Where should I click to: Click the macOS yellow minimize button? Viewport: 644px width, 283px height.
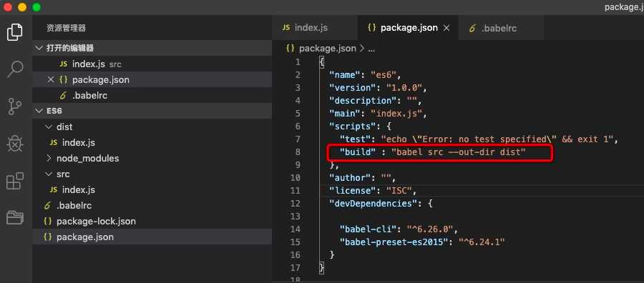coord(22,7)
